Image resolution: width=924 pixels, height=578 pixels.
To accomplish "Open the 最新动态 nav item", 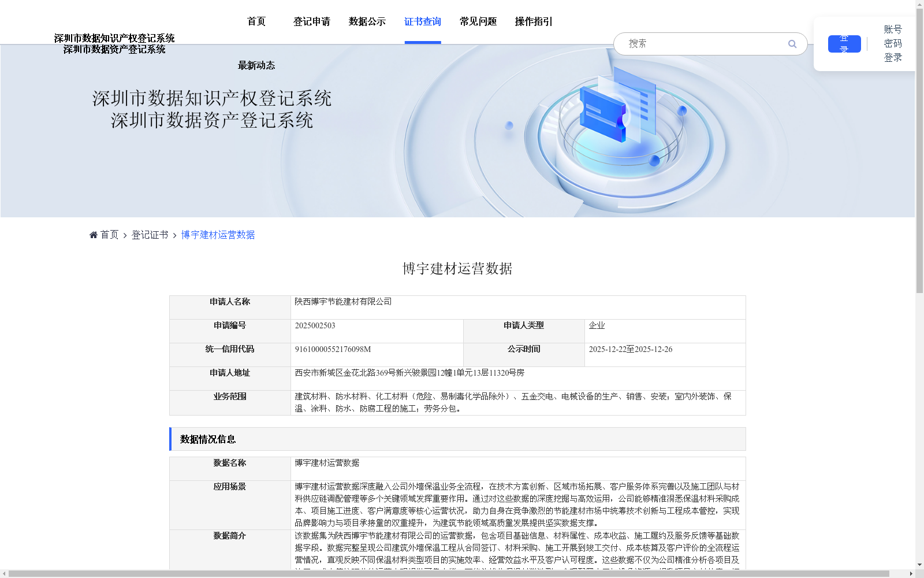I will (x=256, y=65).
